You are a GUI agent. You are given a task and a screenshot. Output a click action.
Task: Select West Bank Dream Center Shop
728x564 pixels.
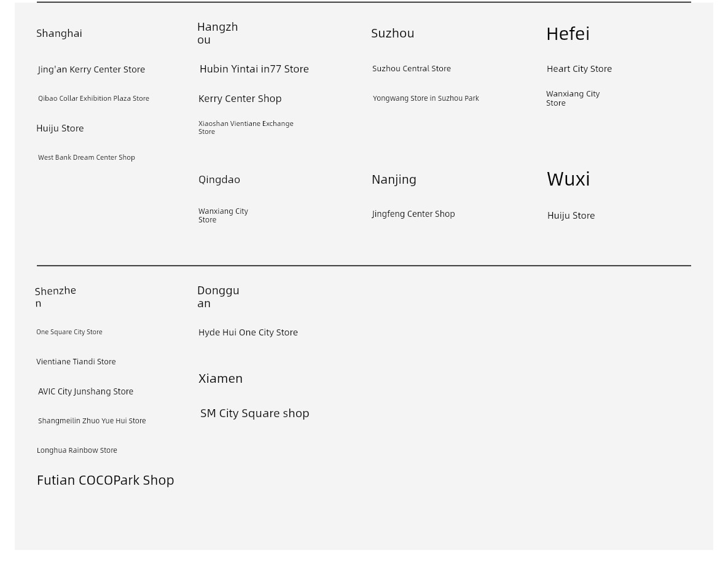pos(87,157)
